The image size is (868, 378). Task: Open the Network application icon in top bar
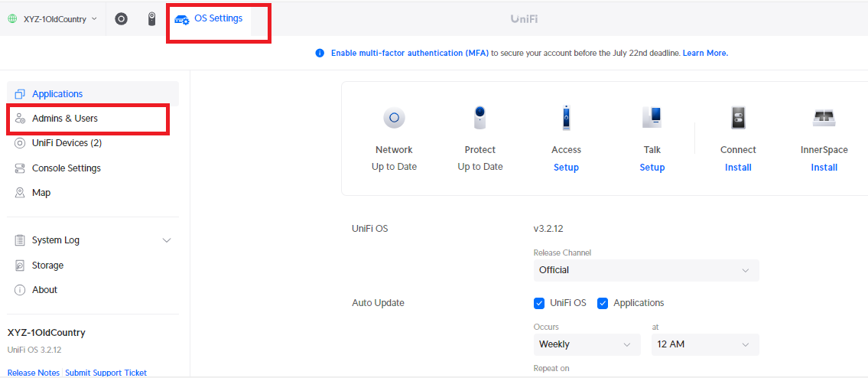(121, 19)
